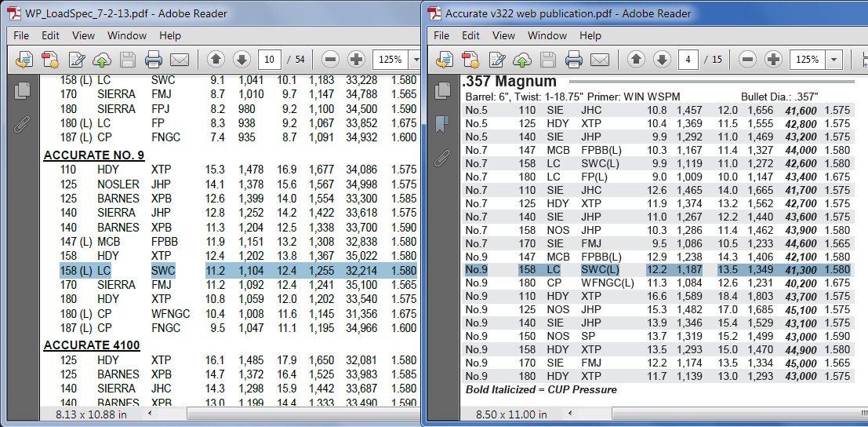Click page number field showing 4

click(x=688, y=60)
